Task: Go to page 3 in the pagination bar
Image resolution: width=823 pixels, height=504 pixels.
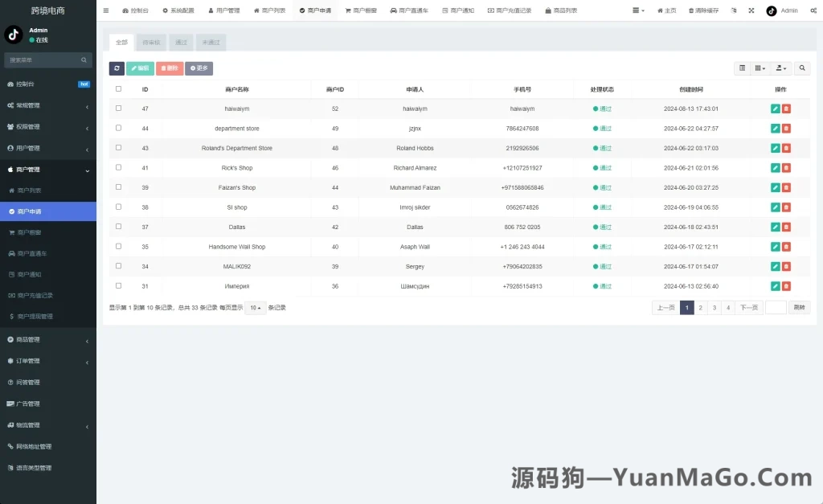Action: [714, 307]
